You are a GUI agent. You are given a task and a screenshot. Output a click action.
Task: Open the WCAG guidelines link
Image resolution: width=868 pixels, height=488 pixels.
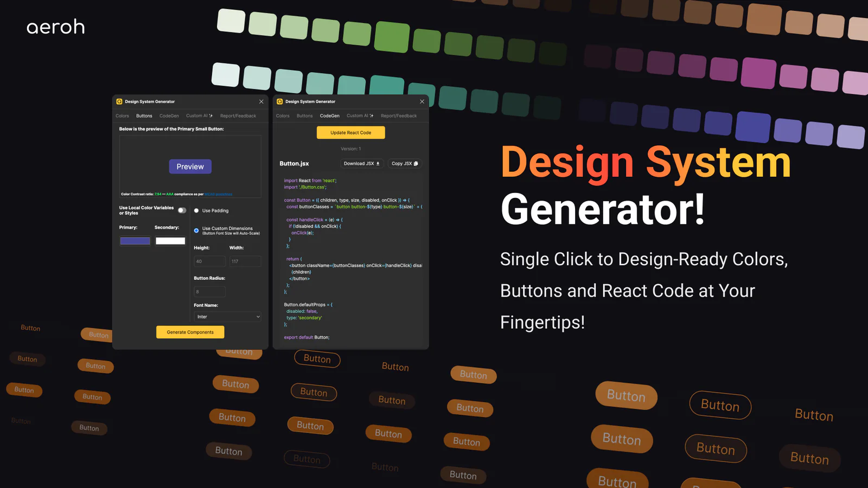coord(218,194)
